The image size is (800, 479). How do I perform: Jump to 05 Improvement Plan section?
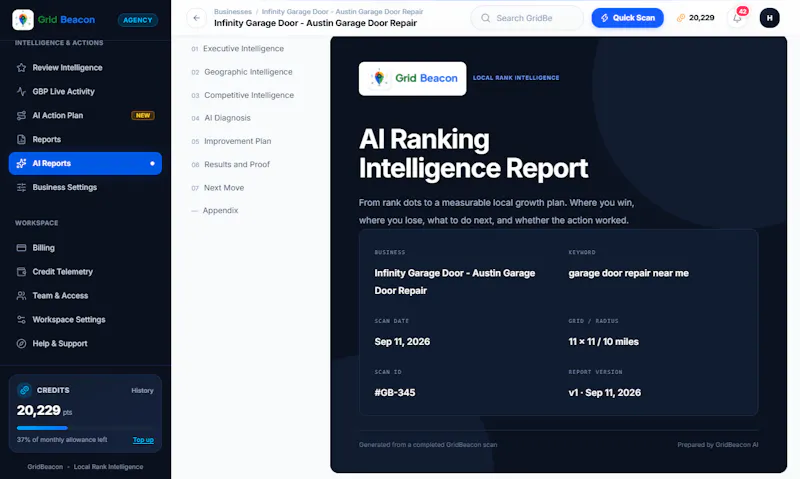231,141
